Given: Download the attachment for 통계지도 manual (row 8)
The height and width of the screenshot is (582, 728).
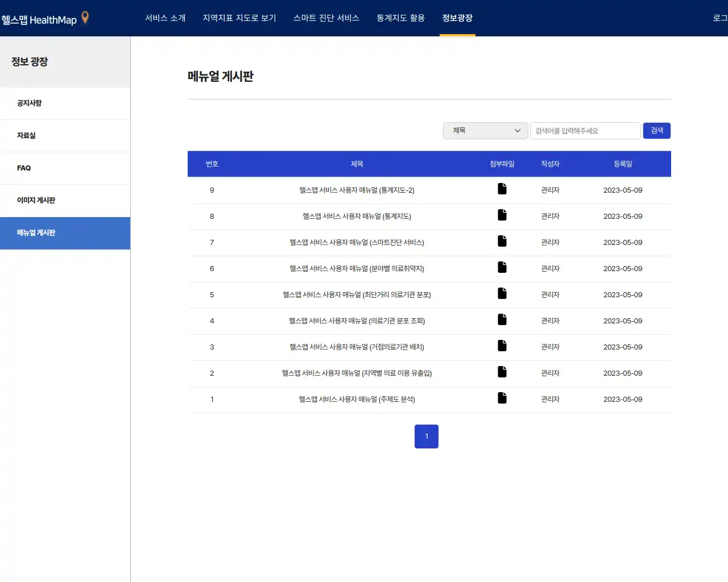Looking at the screenshot, I should (x=502, y=215).
